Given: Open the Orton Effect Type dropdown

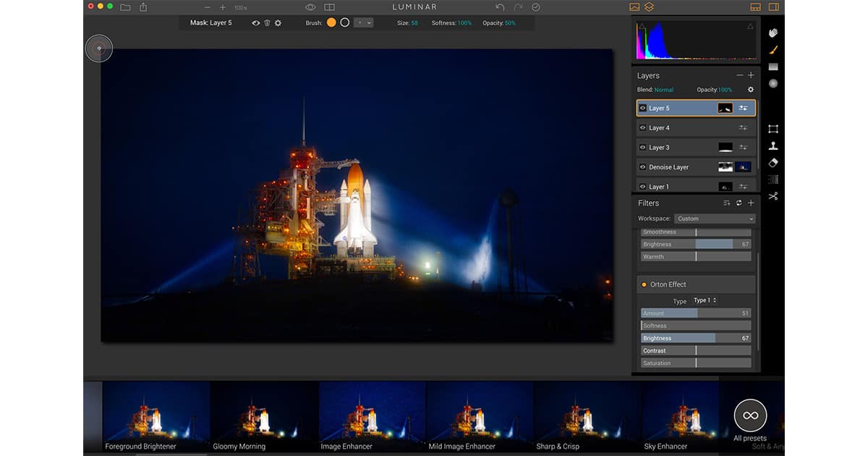Looking at the screenshot, I should tap(705, 300).
